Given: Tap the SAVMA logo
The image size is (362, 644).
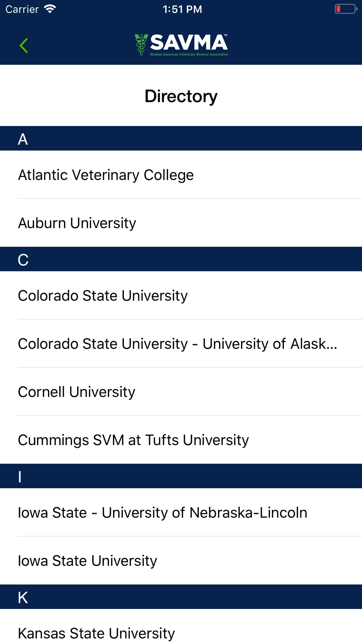Looking at the screenshot, I should click(x=181, y=45).
